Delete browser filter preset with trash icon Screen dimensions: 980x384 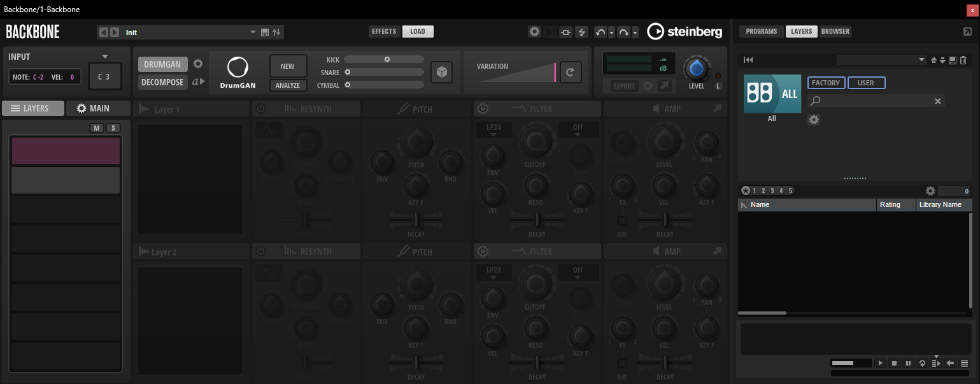[x=963, y=60]
